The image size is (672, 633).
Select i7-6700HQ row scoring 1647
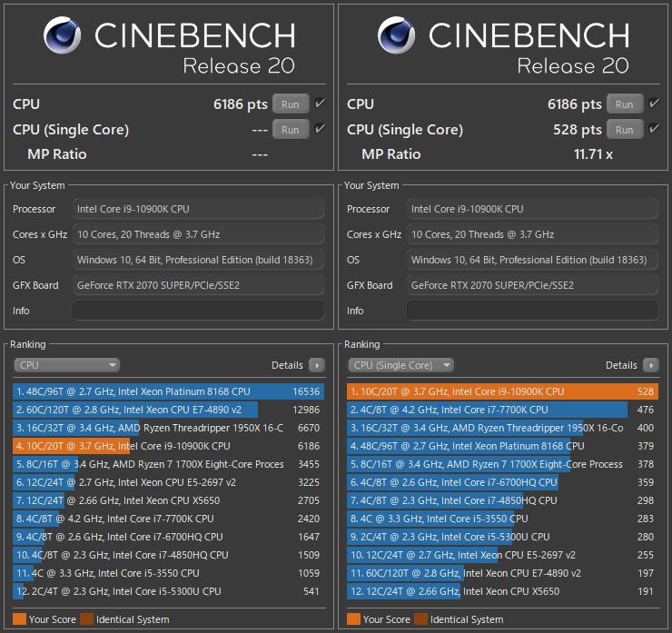168,537
